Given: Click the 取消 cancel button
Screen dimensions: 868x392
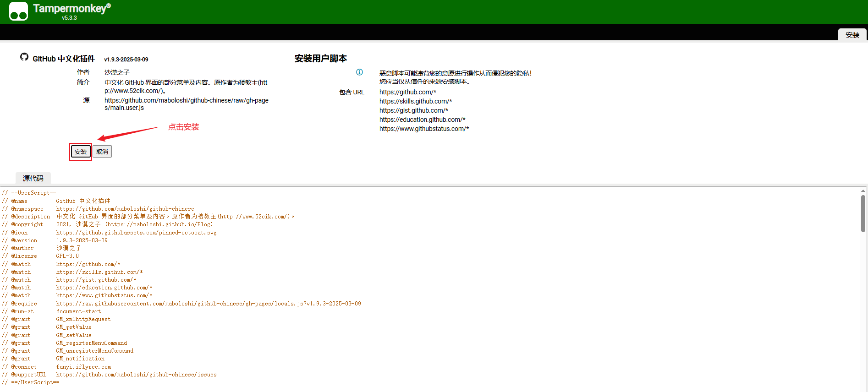Looking at the screenshot, I should (x=102, y=152).
